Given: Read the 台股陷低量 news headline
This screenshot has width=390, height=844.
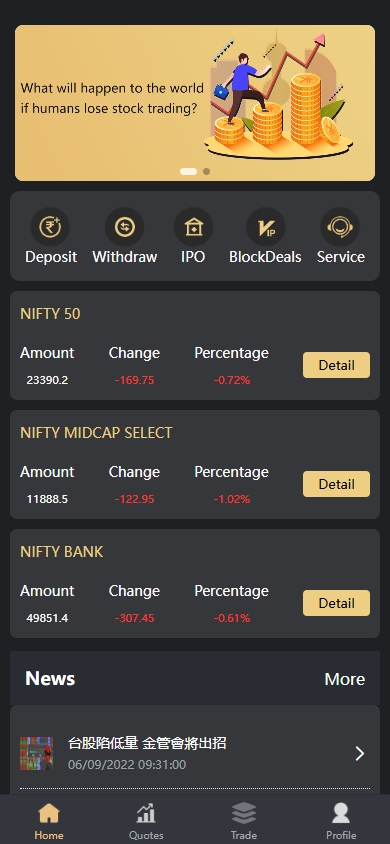Looking at the screenshot, I should tap(147, 743).
